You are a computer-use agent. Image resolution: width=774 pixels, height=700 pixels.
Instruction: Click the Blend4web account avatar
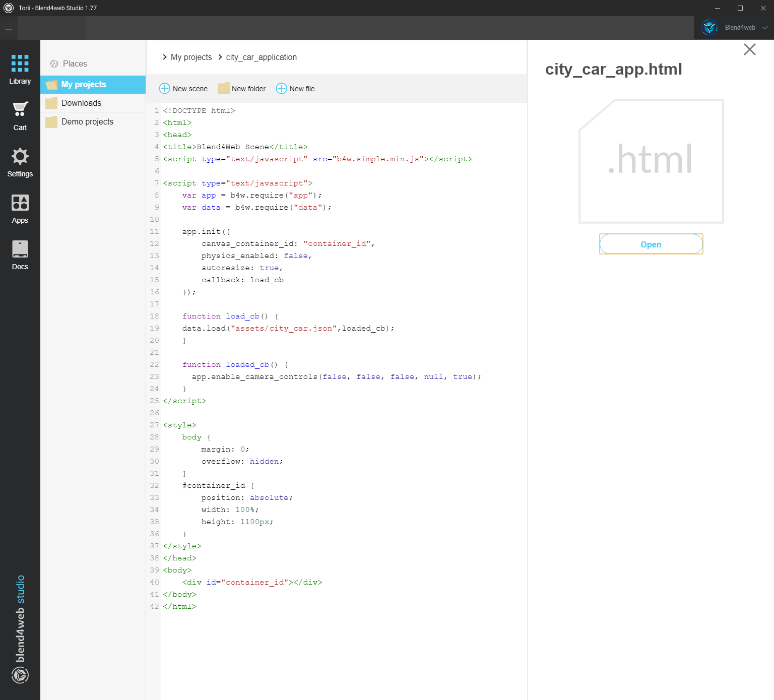point(709,27)
